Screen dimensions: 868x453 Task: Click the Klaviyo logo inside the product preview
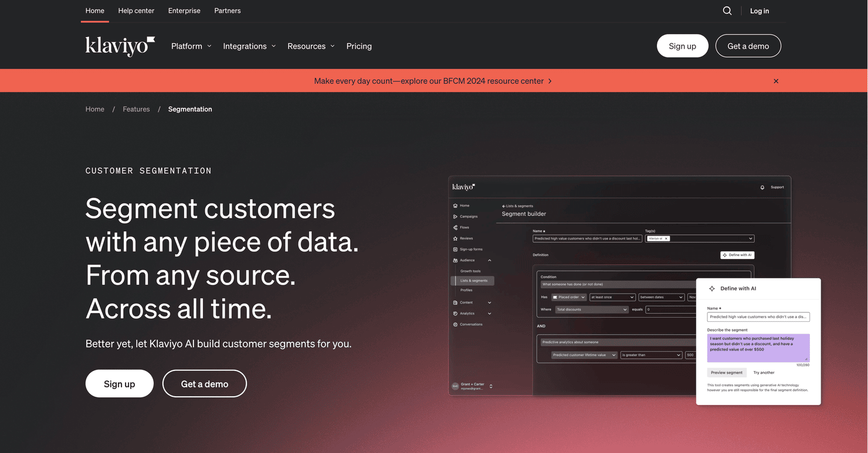point(463,187)
